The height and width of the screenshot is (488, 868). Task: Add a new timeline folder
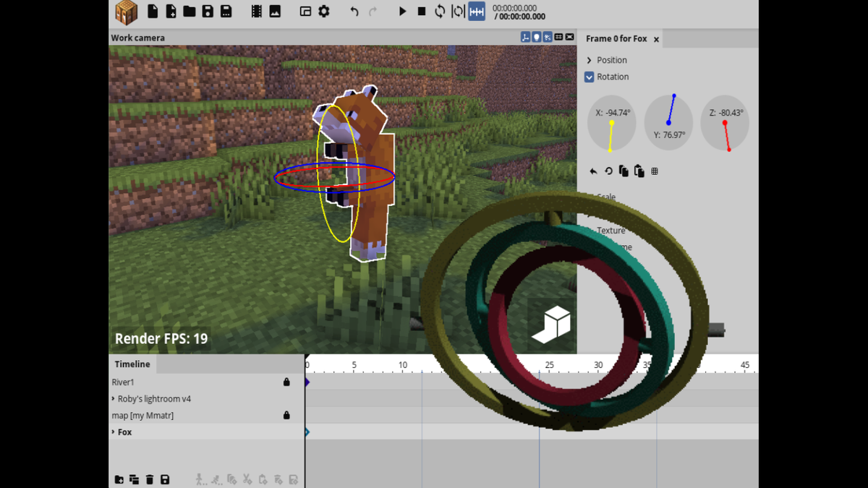point(119,479)
